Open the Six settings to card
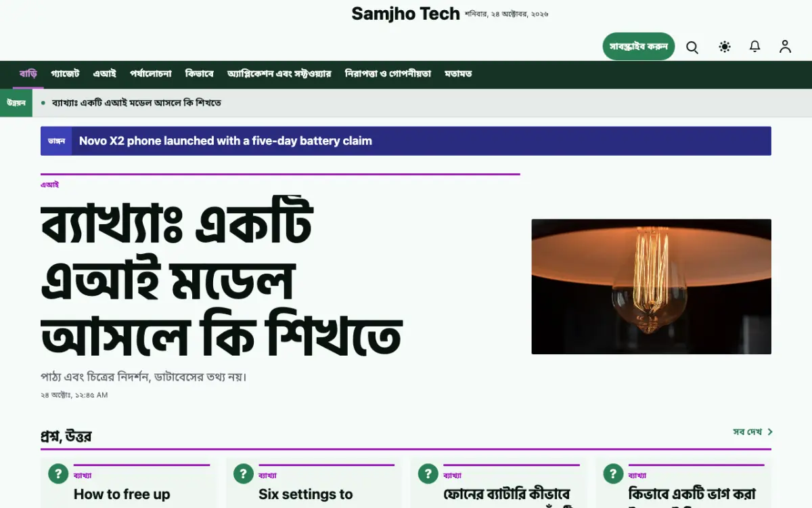The image size is (812, 508). click(x=313, y=483)
